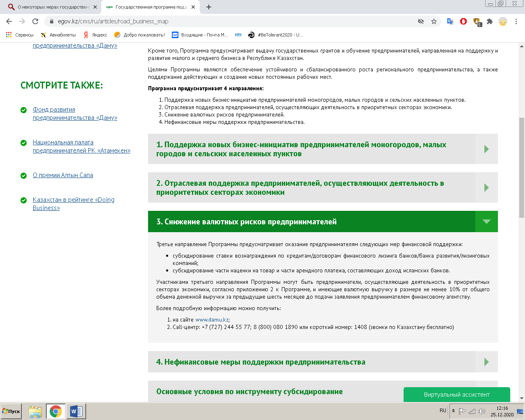This screenshot has width=525, height=420.
Task: Open the Сервисы apps bookmark
Action: point(20,35)
